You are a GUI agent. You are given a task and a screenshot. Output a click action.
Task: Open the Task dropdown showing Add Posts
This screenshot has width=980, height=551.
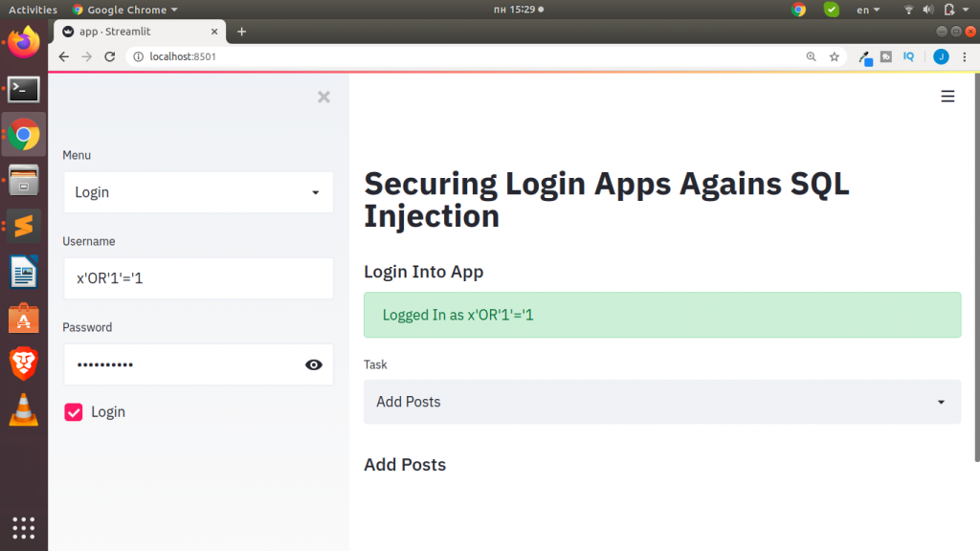(x=661, y=402)
